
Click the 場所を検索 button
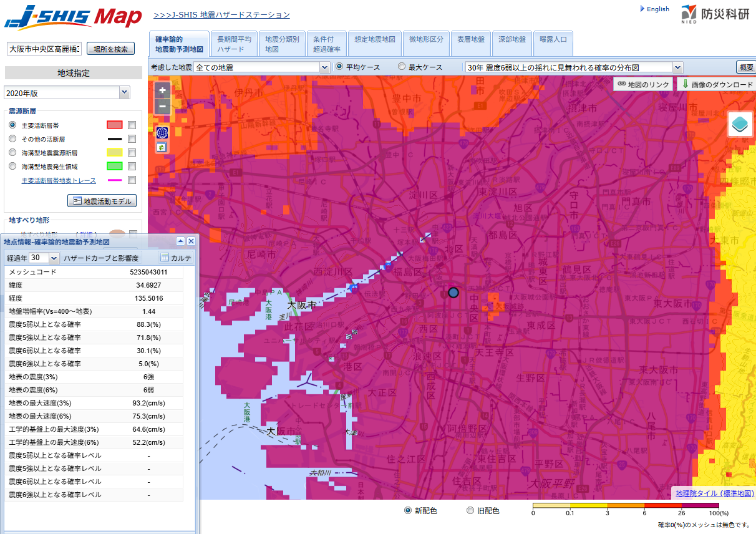tap(110, 49)
